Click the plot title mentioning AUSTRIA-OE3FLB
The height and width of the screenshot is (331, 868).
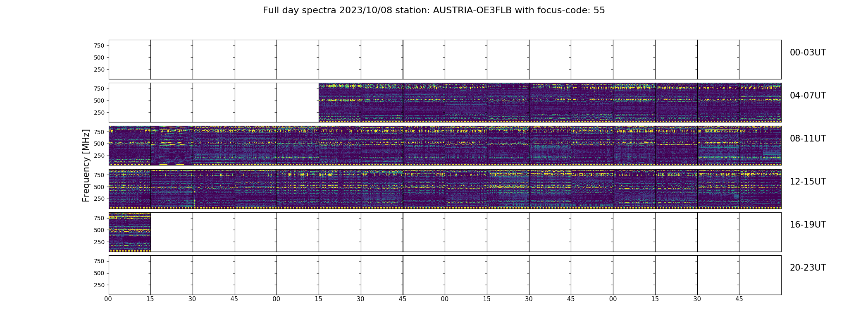pos(434,10)
